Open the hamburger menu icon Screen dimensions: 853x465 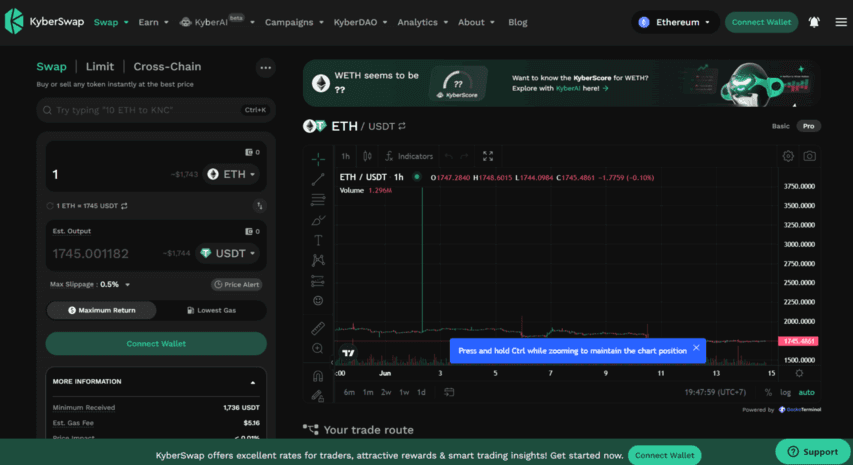click(x=841, y=22)
